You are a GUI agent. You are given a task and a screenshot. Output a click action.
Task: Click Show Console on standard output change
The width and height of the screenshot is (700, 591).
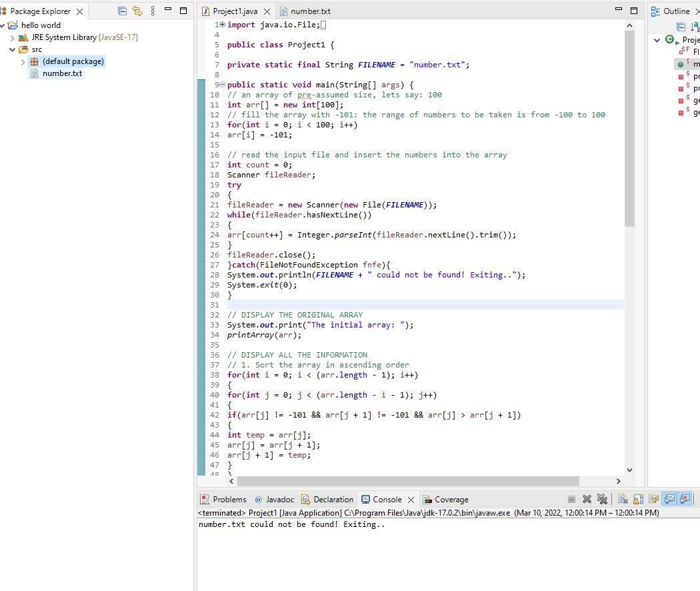[669, 499]
